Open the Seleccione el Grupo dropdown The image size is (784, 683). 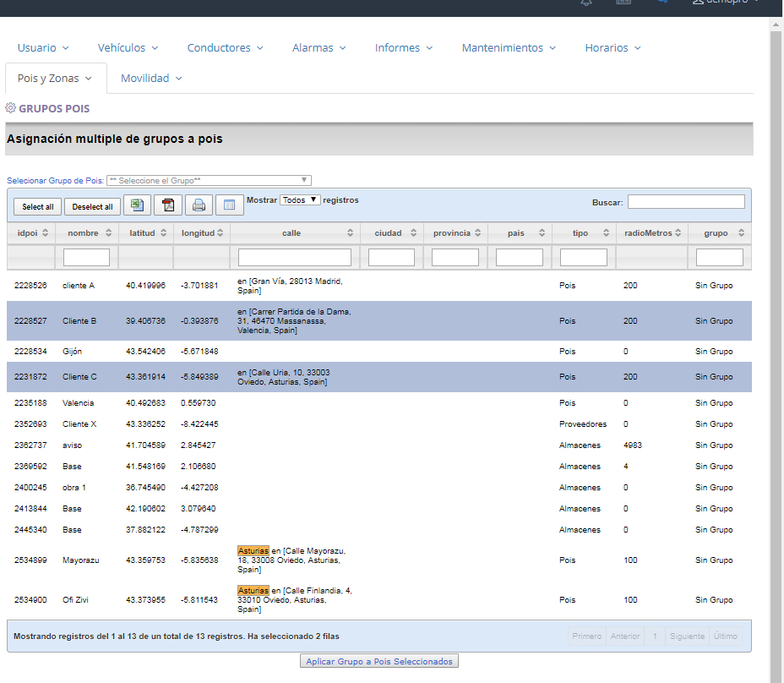(x=209, y=181)
